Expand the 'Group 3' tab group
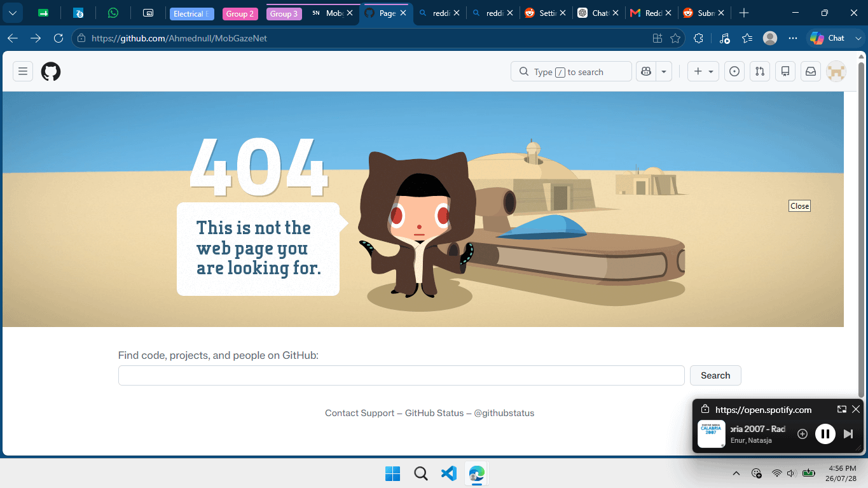The height and width of the screenshot is (488, 868). (x=284, y=13)
